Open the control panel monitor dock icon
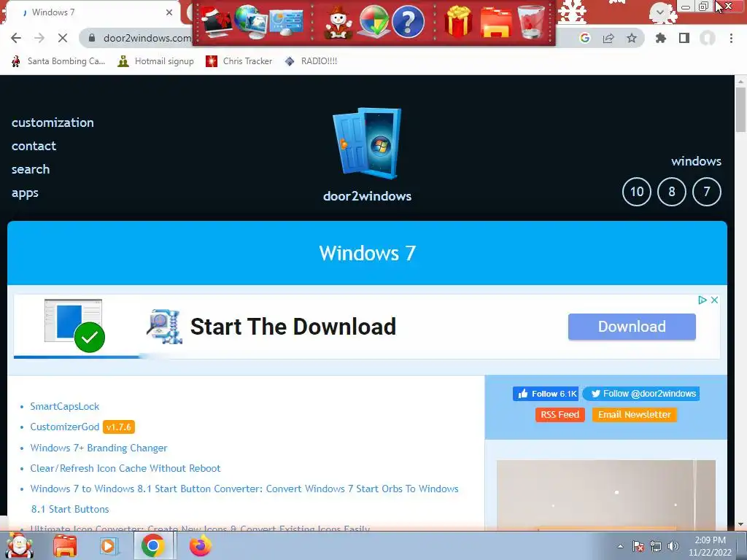The height and width of the screenshot is (560, 747). (286, 23)
